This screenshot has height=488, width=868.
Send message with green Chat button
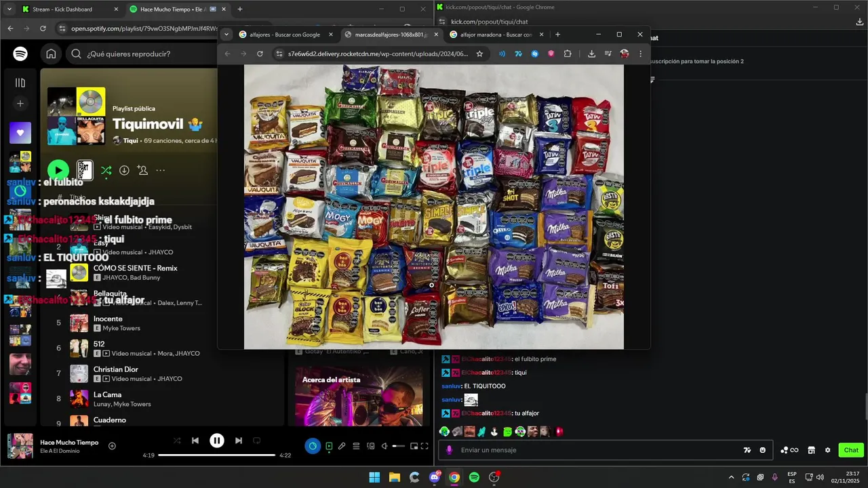tap(851, 450)
